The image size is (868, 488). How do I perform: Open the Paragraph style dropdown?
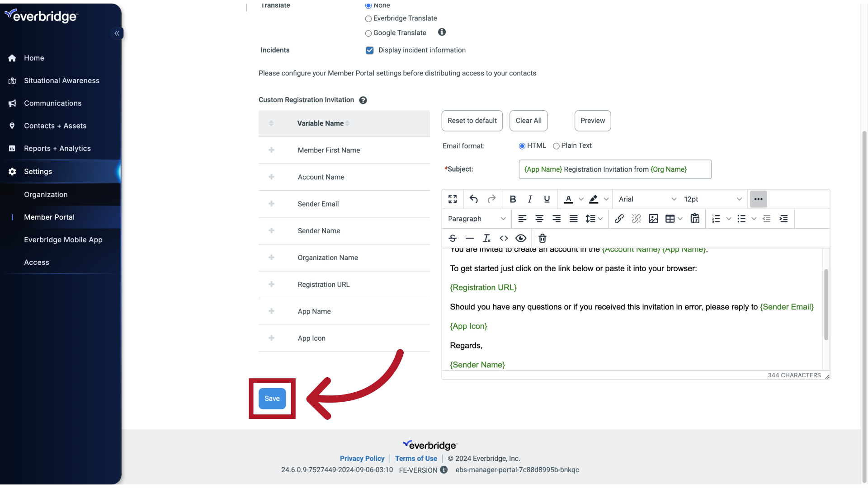(476, 219)
